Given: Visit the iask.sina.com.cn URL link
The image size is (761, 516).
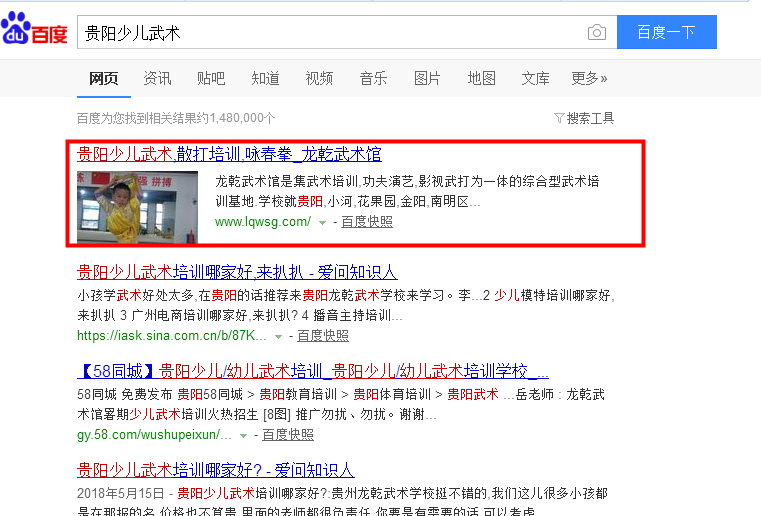Looking at the screenshot, I should pos(172,336).
